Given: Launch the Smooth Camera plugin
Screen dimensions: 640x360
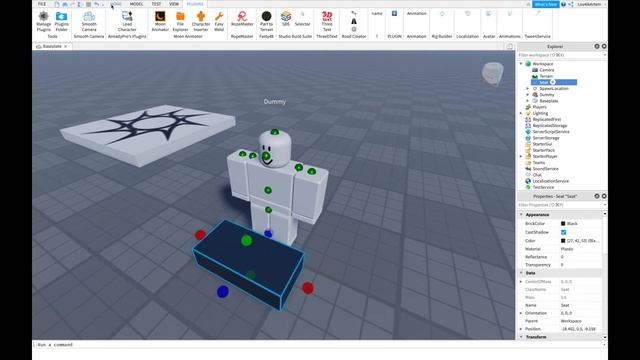Looking at the screenshot, I should (89, 21).
